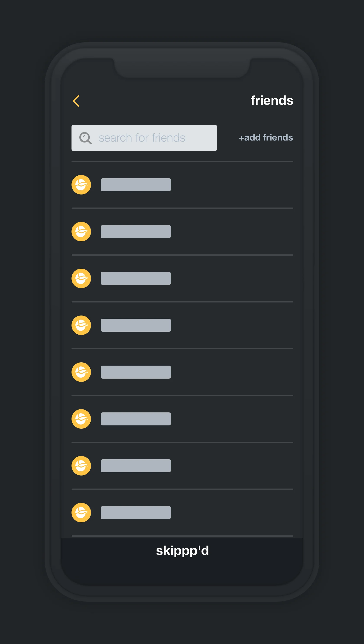
Task: Tap the '+add friends' button
Action: click(266, 137)
